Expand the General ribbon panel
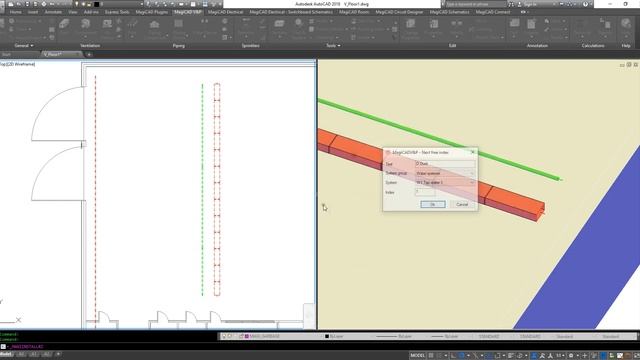 pos(24,46)
